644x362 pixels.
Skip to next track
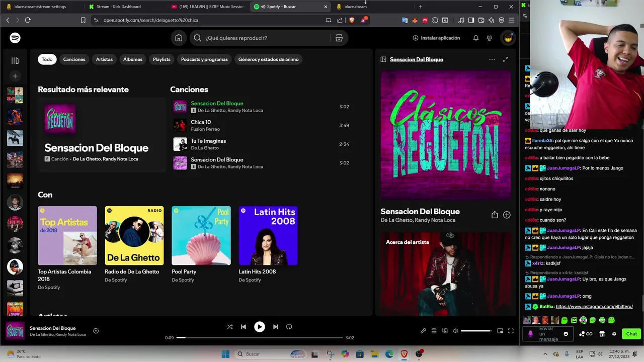[x=275, y=327]
